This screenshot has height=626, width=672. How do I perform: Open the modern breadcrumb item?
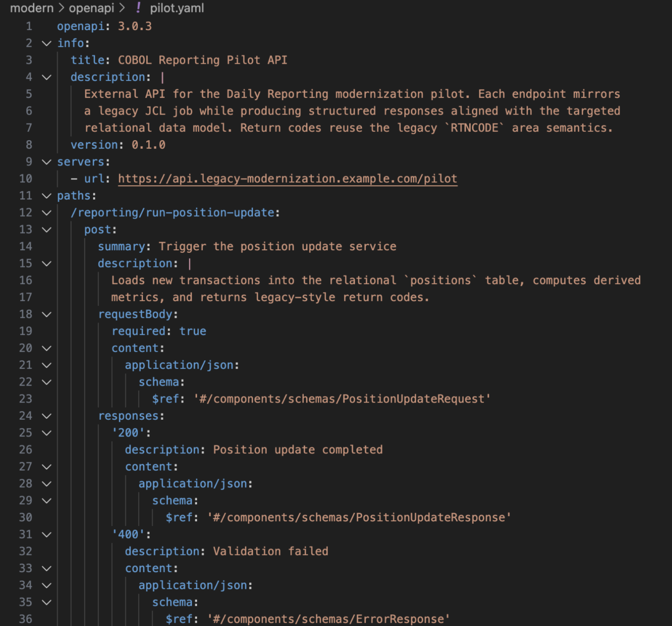tap(32, 8)
